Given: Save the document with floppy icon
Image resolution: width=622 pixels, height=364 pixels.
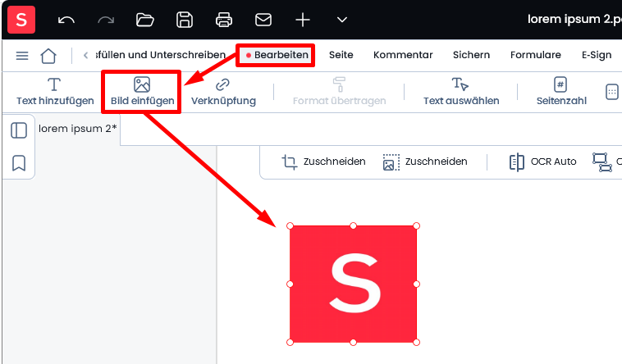Looking at the screenshot, I should (x=185, y=20).
